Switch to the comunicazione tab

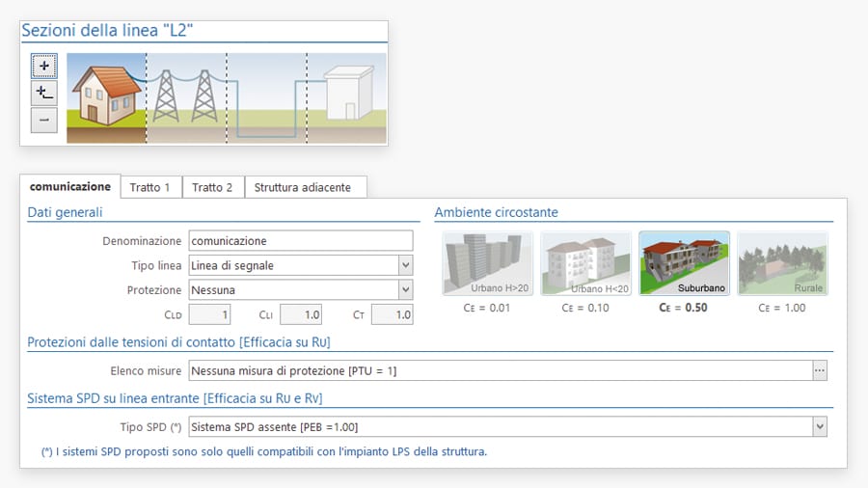[x=70, y=186]
